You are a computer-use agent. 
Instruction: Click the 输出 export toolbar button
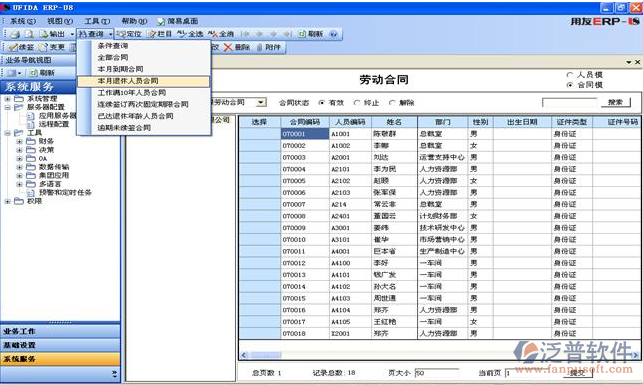(x=52, y=34)
